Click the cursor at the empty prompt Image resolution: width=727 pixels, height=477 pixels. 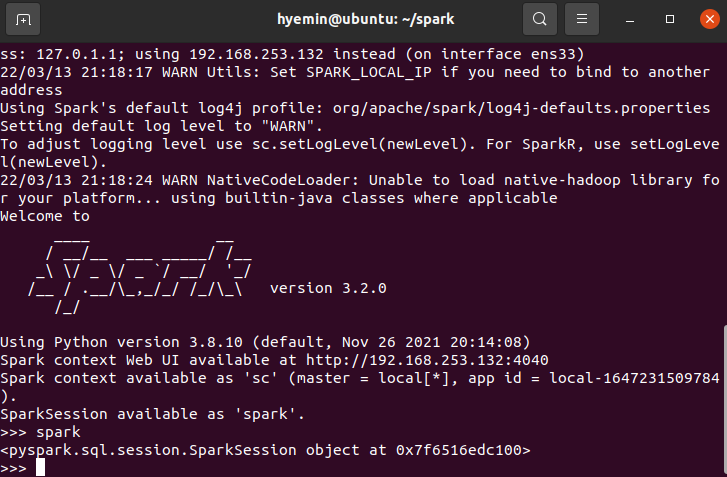[x=40, y=467]
